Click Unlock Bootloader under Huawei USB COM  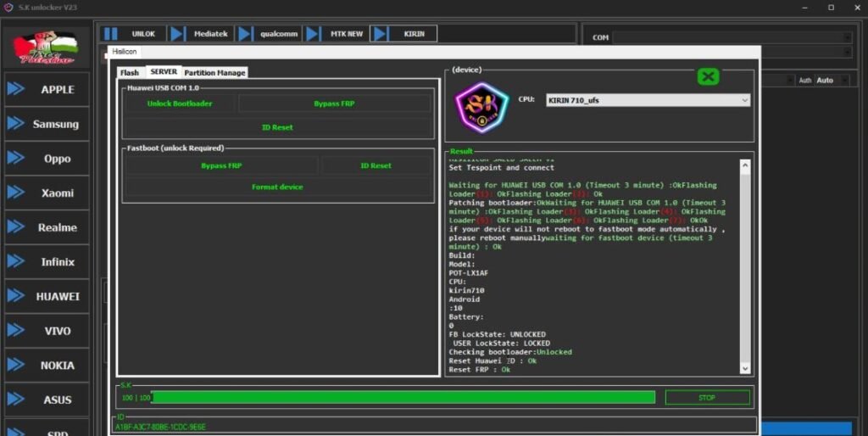pos(180,103)
